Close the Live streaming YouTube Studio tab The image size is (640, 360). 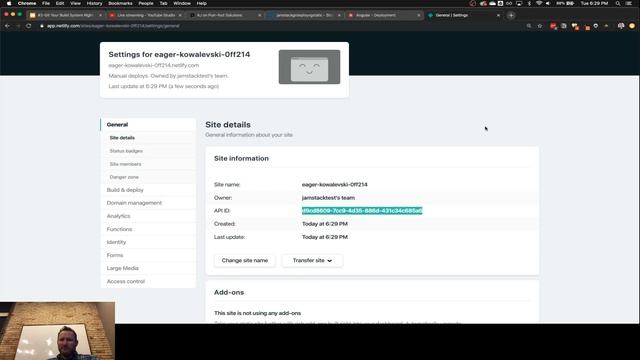(x=180, y=15)
